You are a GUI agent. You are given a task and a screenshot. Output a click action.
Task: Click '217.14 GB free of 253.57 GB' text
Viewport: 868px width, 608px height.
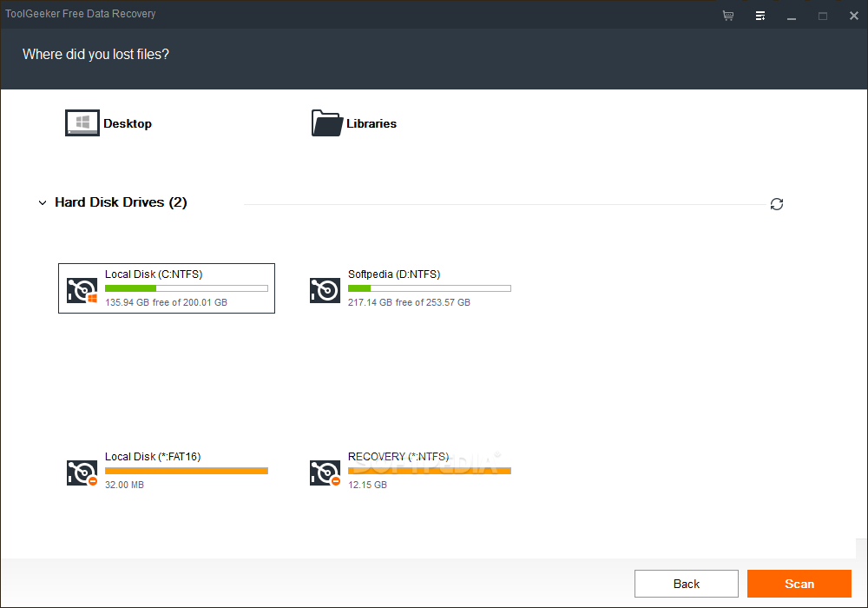tap(409, 302)
